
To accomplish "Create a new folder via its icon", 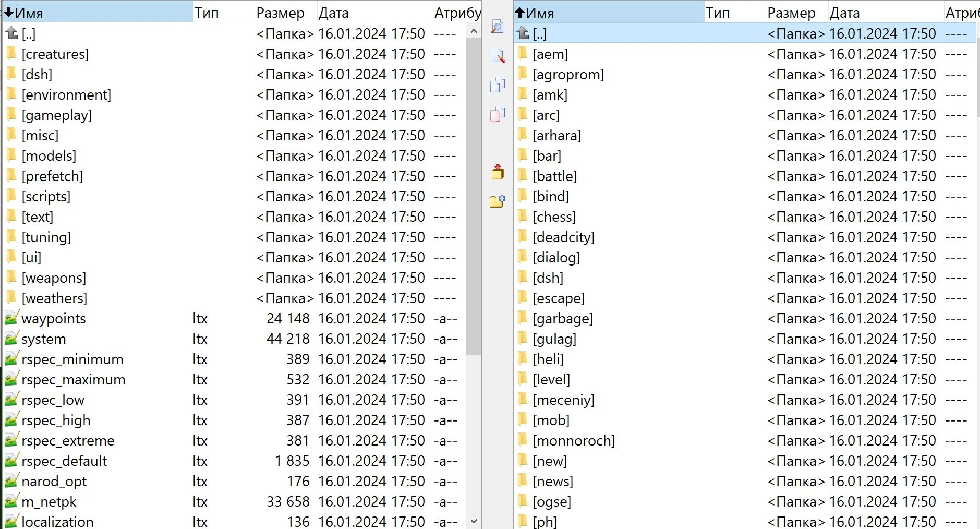I will pos(498,201).
